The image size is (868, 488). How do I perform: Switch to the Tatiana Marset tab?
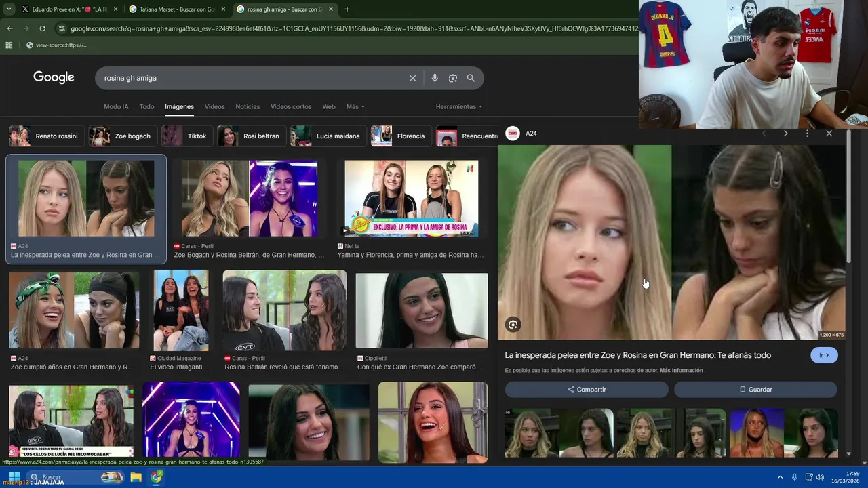coord(176,9)
